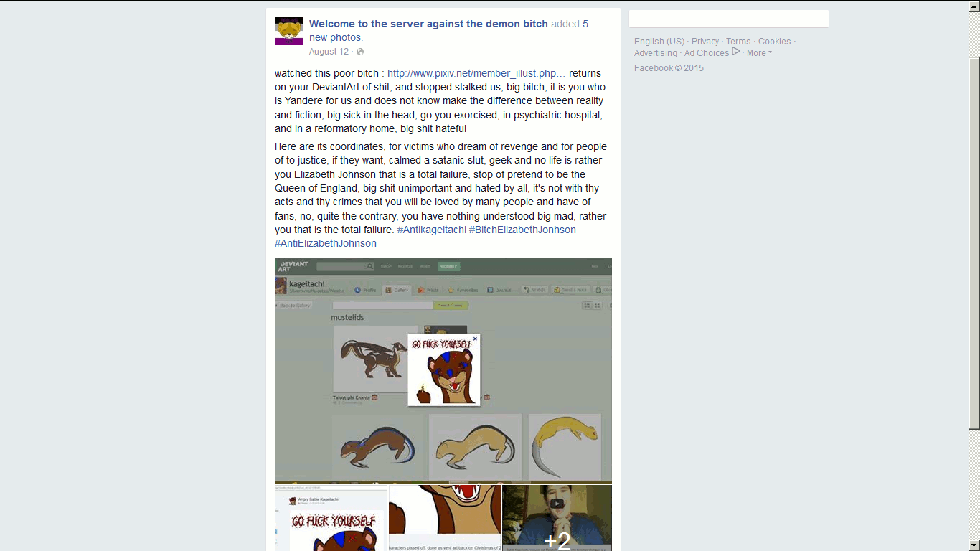980x551 pixels.
Task: Open the #BitchElizabethJonhson hashtag
Action: click(x=522, y=230)
